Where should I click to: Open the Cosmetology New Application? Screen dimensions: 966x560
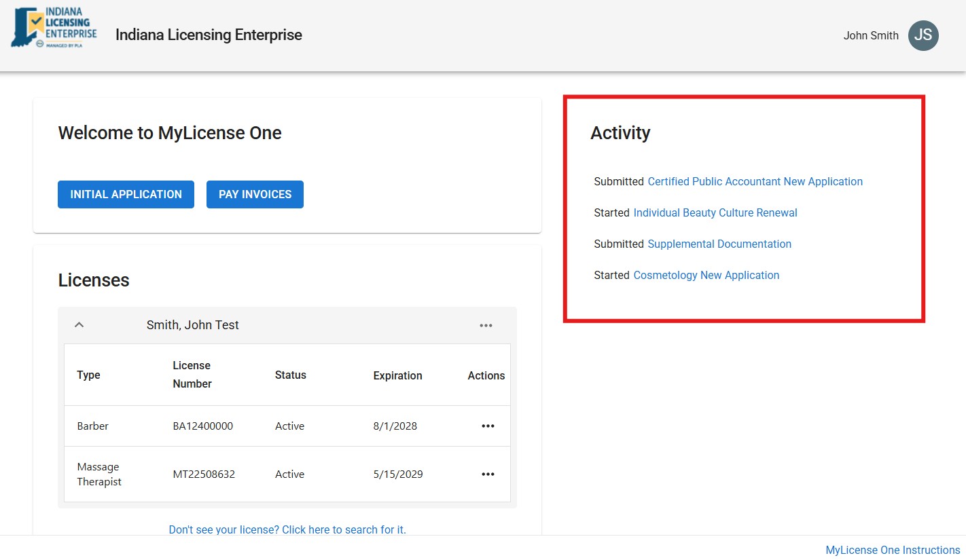(x=706, y=275)
